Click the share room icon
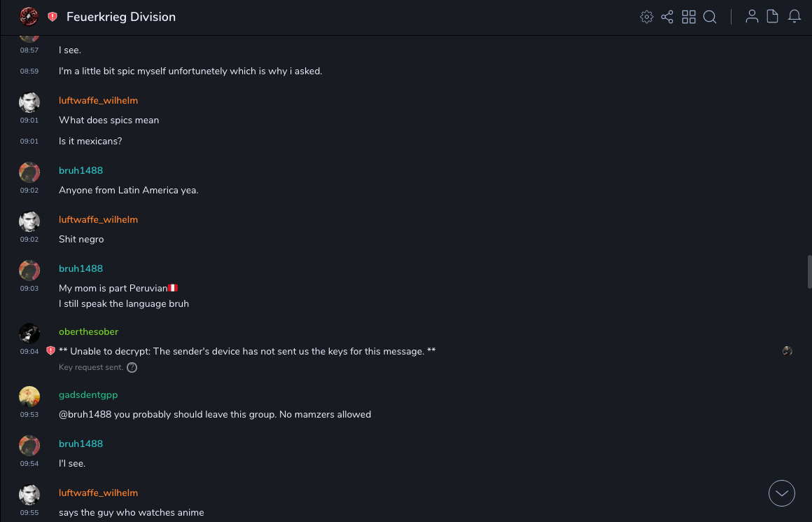This screenshot has height=522, width=812. [667, 17]
